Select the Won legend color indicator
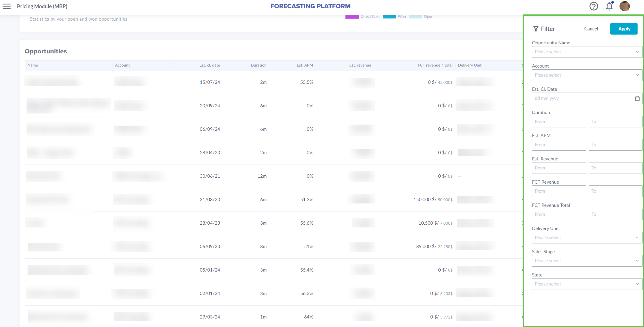The width and height of the screenshot is (644, 327). [389, 16]
